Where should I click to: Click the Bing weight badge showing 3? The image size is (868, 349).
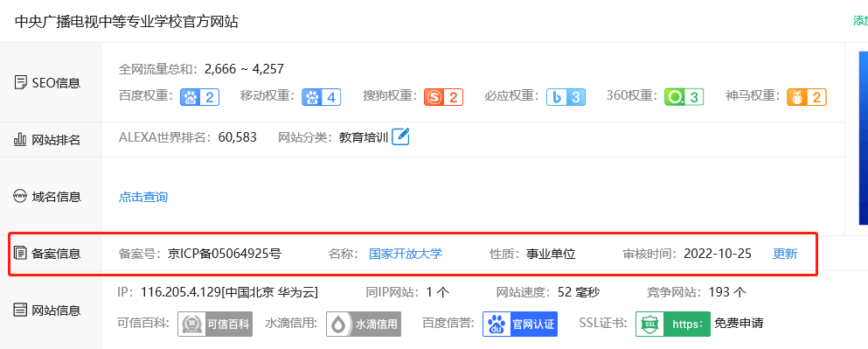coord(566,97)
